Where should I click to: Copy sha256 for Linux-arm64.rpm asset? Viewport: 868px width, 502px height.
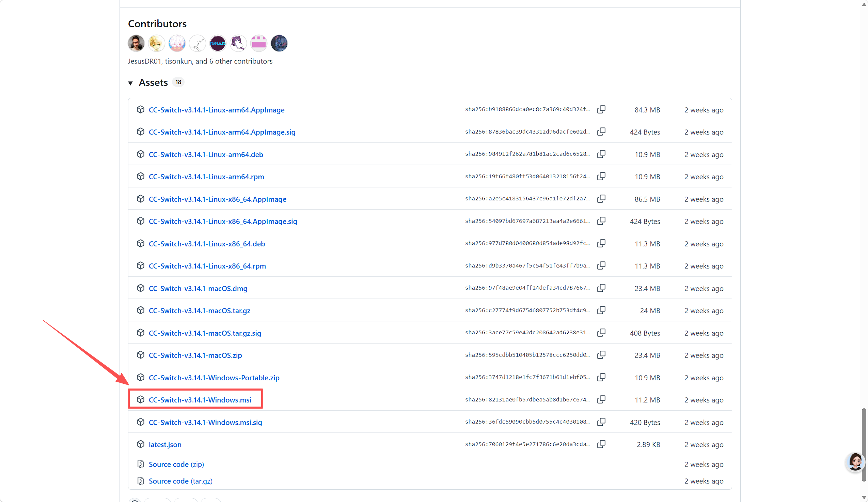pyautogui.click(x=601, y=177)
